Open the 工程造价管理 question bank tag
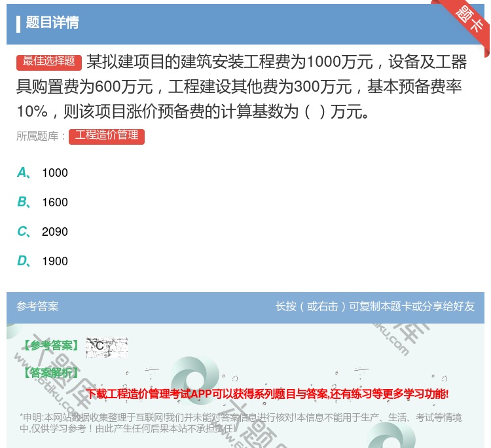The height and width of the screenshot is (448, 491). click(x=107, y=136)
